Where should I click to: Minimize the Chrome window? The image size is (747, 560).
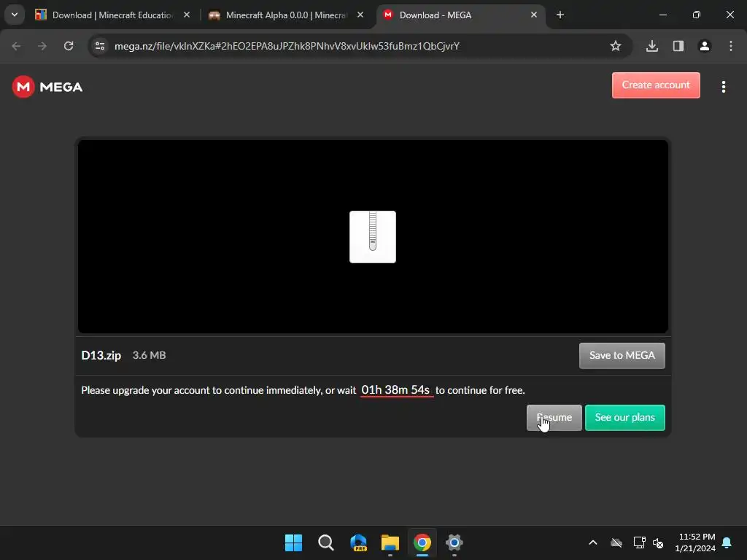tap(662, 15)
